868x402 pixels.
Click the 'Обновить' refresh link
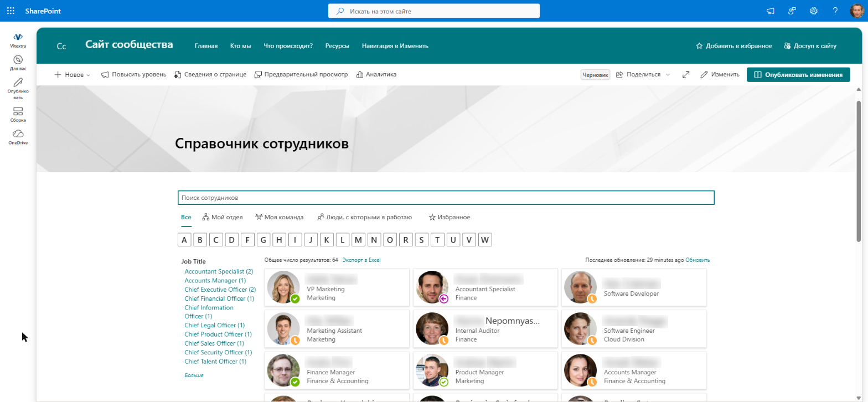click(x=697, y=260)
